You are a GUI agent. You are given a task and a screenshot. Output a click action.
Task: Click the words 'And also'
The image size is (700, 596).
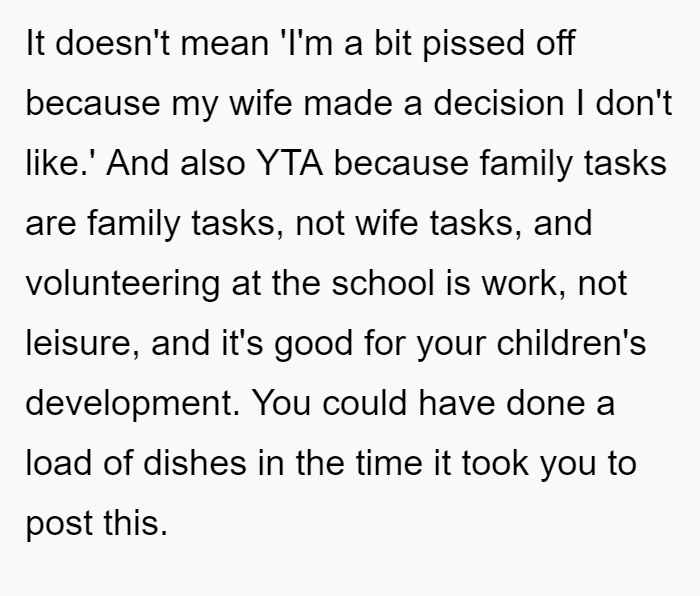(176, 163)
